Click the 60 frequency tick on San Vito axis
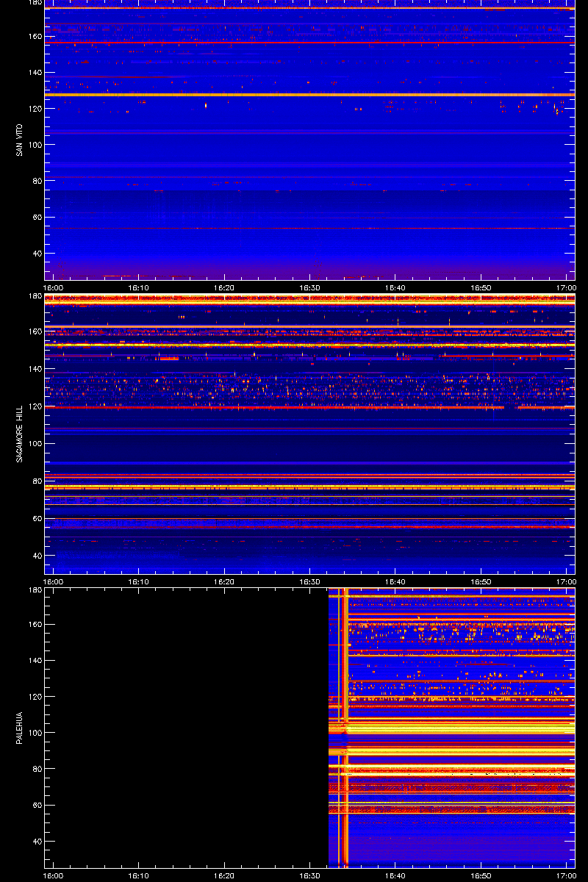588x882 pixels. tap(37, 217)
